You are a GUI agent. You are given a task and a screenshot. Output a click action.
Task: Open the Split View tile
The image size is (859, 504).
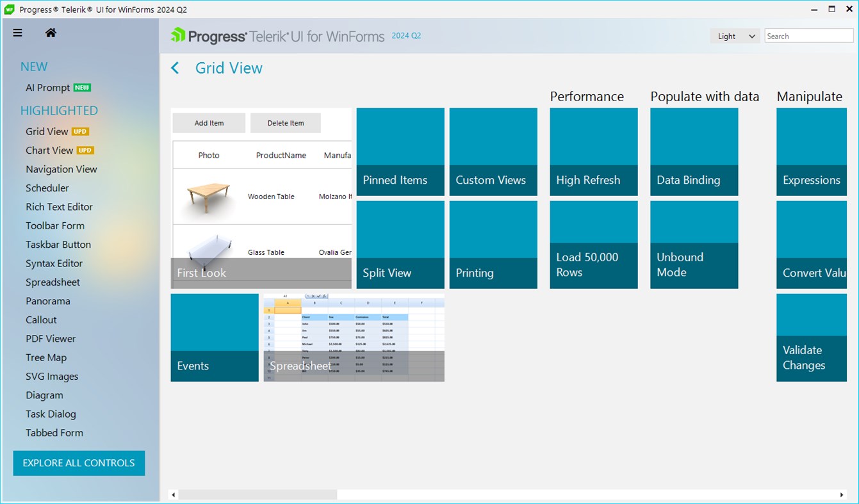[400, 245]
